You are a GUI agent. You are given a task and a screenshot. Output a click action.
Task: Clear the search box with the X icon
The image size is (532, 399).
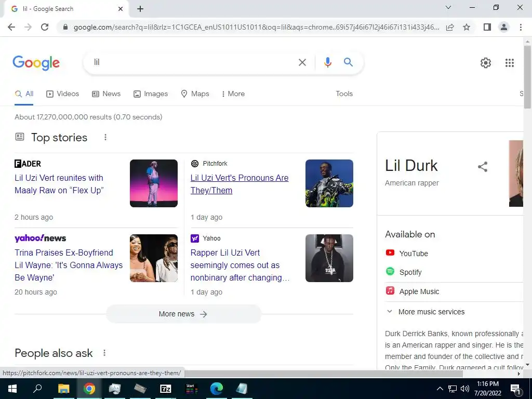302,62
